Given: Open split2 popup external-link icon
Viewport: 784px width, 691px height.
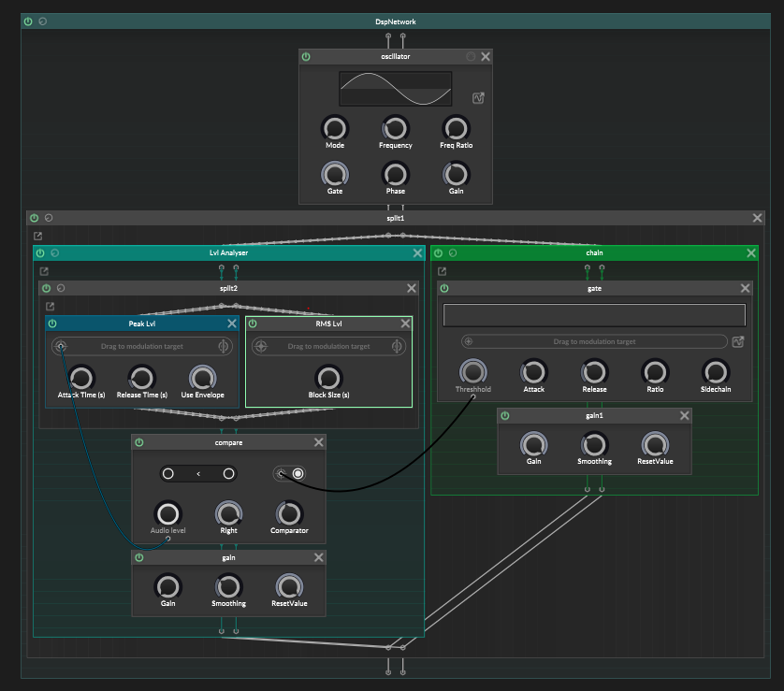Looking at the screenshot, I should 50,307.
